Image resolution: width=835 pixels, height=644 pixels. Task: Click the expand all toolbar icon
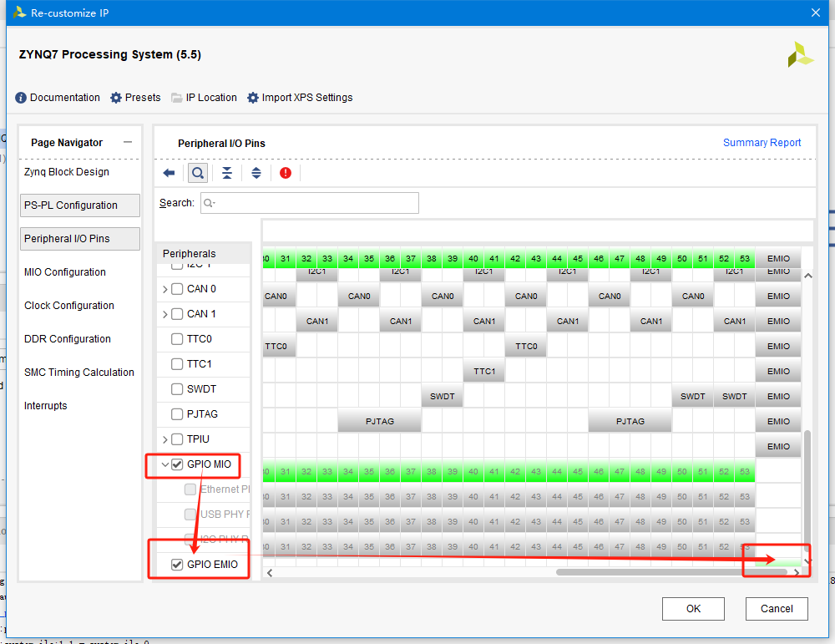tap(256, 173)
